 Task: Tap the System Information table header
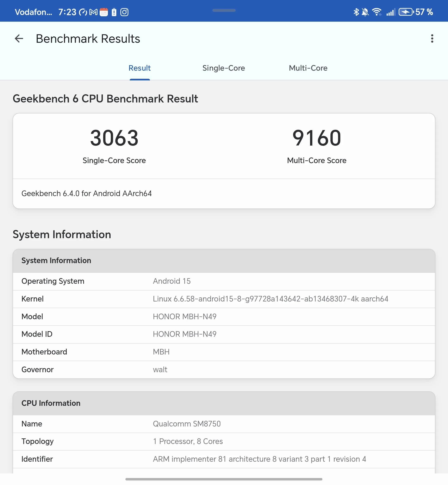[224, 261]
